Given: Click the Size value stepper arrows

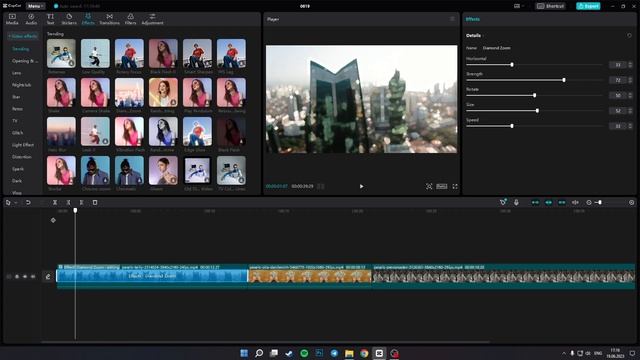Looking at the screenshot, I should 630,111.
